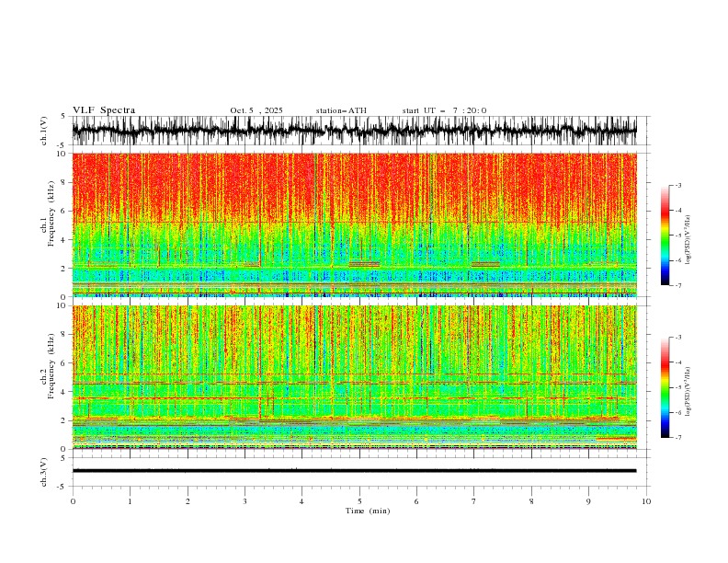Click the 'start UT = 7:20:0' label
This screenshot has width=728, height=563.
(x=444, y=110)
